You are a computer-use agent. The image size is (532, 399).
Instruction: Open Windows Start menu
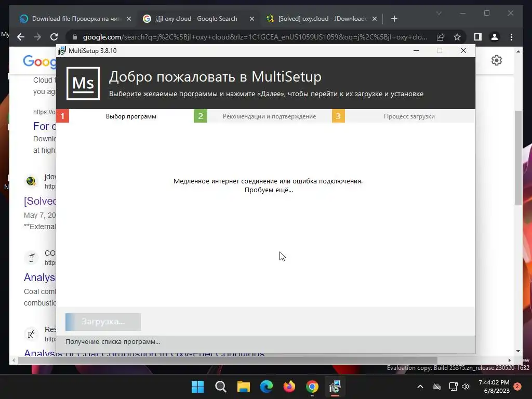(197, 387)
